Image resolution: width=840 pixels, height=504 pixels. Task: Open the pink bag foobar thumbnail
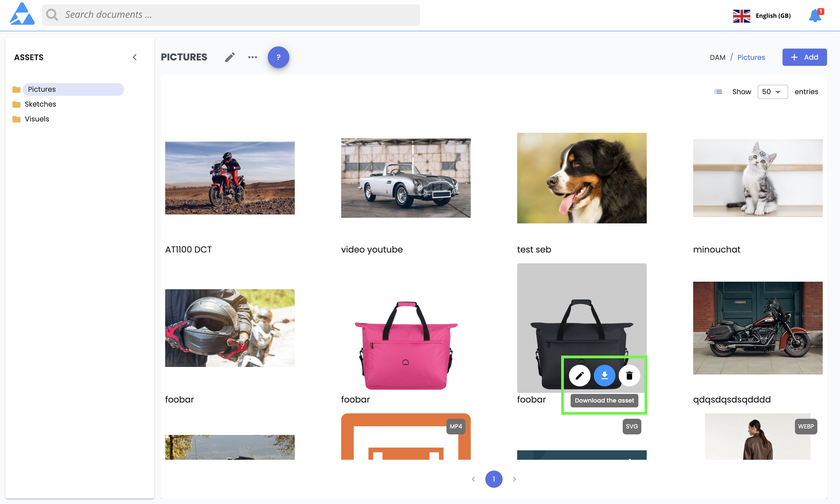tap(406, 345)
